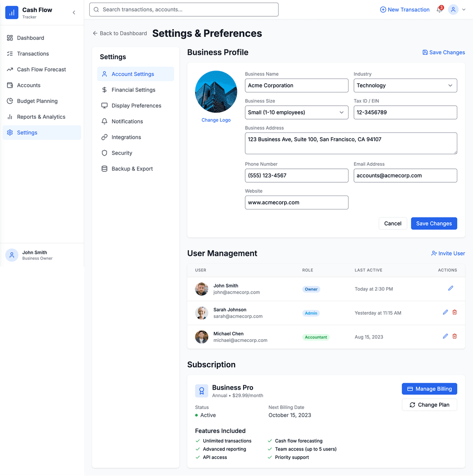Click the Change Logo link
This screenshot has height=476, width=473.
(216, 120)
